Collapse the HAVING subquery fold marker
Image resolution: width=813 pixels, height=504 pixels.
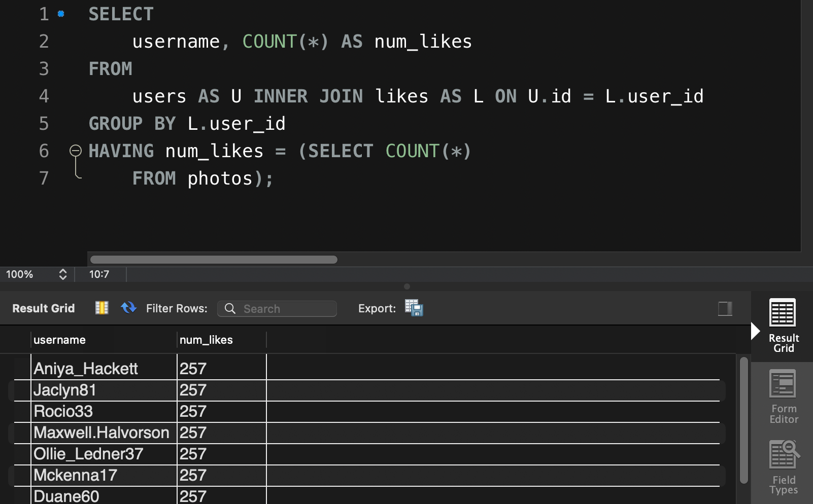click(76, 151)
